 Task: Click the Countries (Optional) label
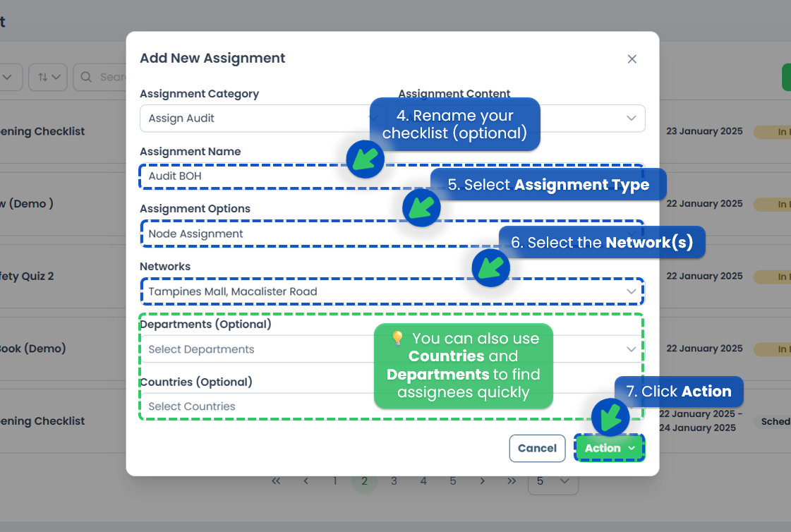[195, 382]
